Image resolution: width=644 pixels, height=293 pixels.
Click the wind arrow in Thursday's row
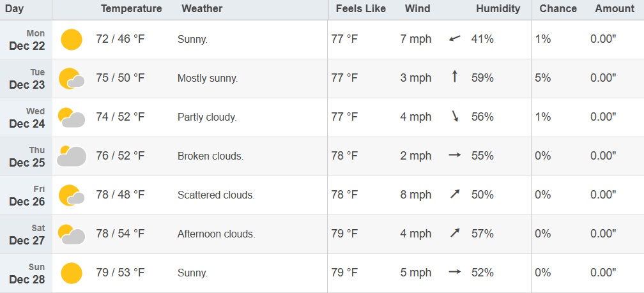coord(454,156)
